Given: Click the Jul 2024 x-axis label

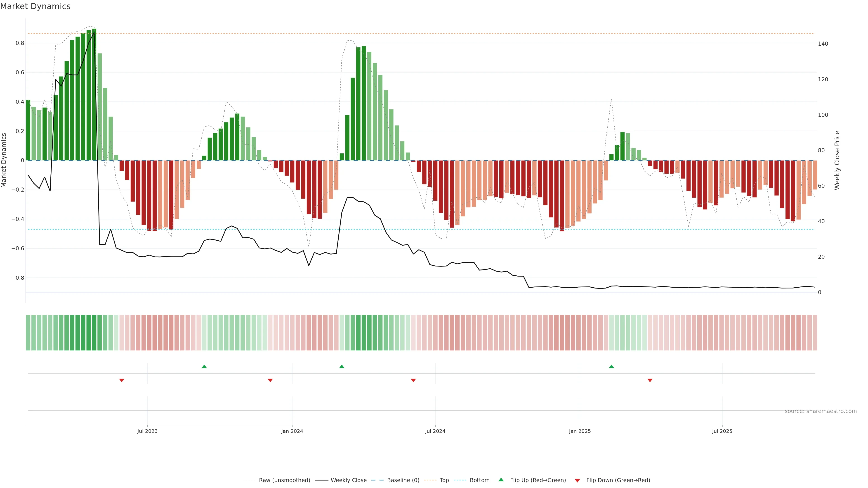Looking at the screenshot, I should [435, 431].
